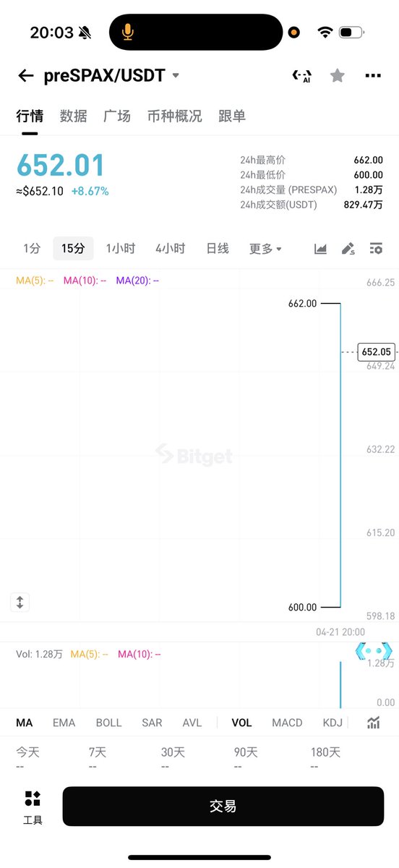The height and width of the screenshot is (868, 399).
Task: Tap the 652.01 current price
Action: (61, 166)
